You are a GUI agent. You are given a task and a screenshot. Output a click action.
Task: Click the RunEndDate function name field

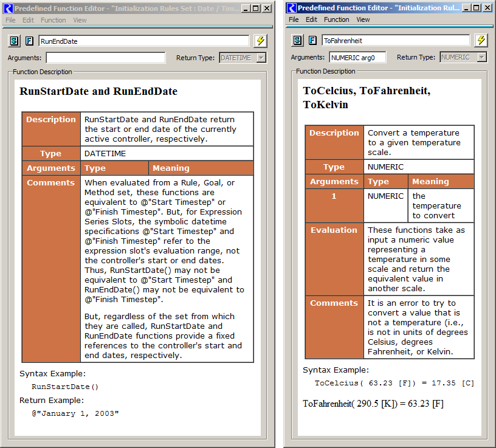point(144,41)
